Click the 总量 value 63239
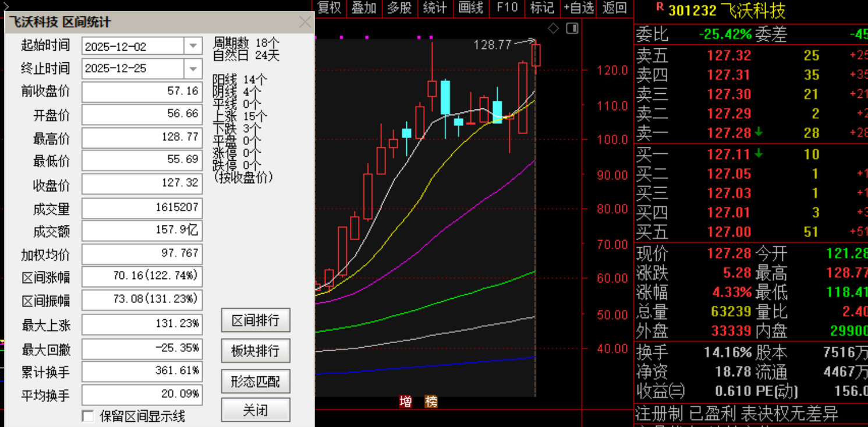Image resolution: width=868 pixels, height=427 pixels. (731, 312)
